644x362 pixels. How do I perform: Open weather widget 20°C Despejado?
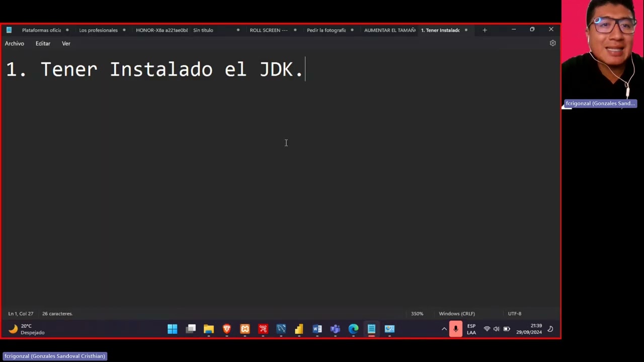pos(27,329)
